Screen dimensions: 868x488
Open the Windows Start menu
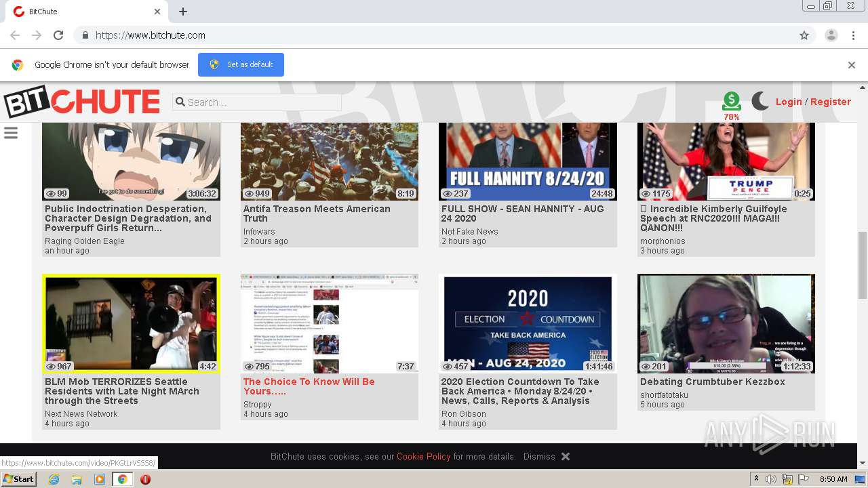19,479
